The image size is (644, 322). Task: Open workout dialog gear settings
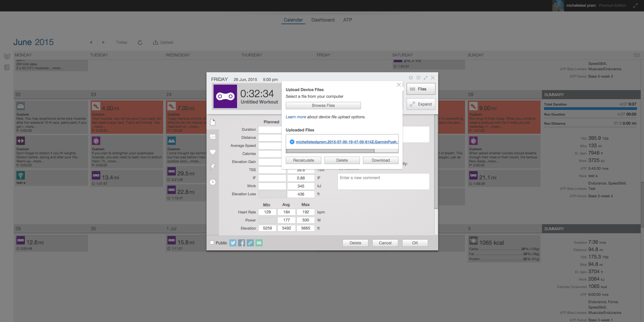(x=411, y=78)
